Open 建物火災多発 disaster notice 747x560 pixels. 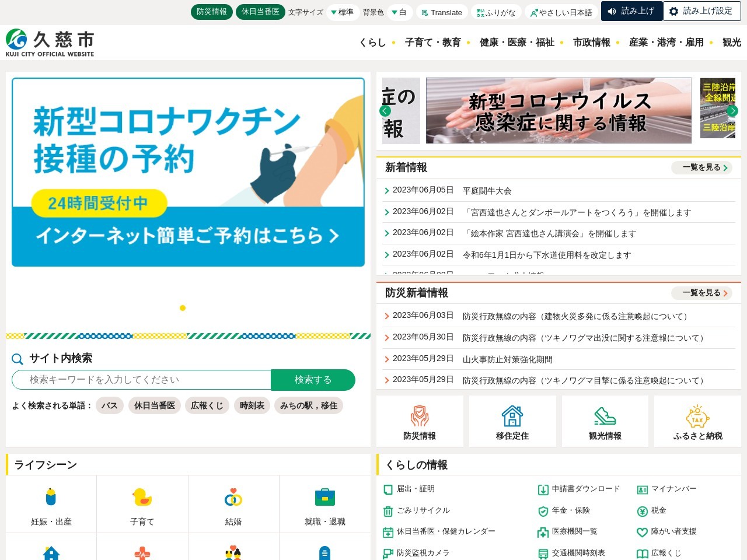(x=576, y=316)
